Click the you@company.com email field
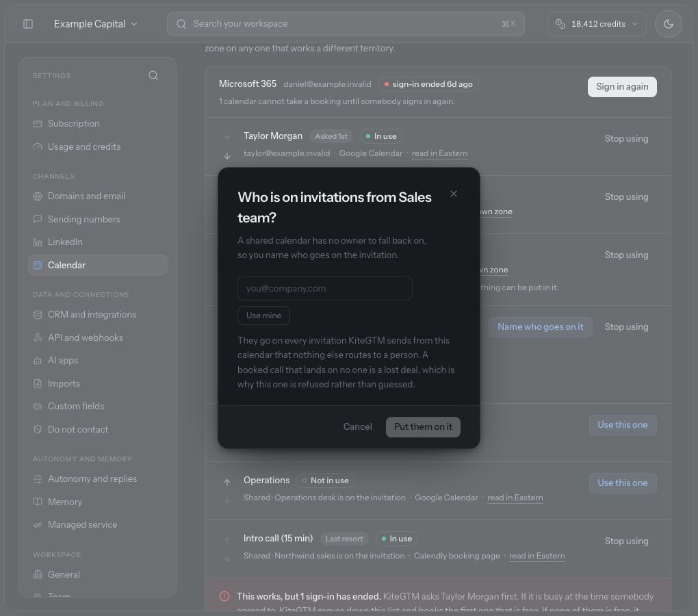This screenshot has width=698, height=616. (325, 288)
